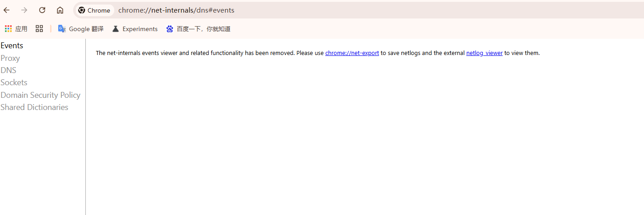Focus the address bar URL text
The height and width of the screenshot is (215, 644).
click(x=176, y=10)
